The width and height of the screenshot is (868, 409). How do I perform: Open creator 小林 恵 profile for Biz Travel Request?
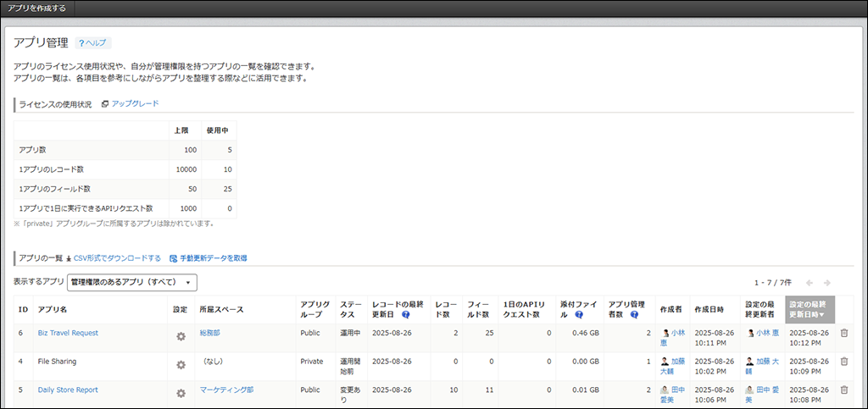coord(678,334)
